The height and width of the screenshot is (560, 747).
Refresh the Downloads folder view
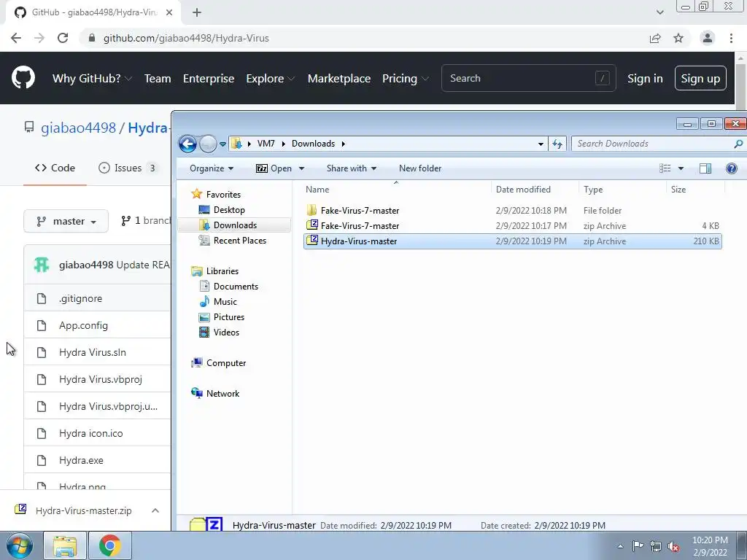point(557,144)
